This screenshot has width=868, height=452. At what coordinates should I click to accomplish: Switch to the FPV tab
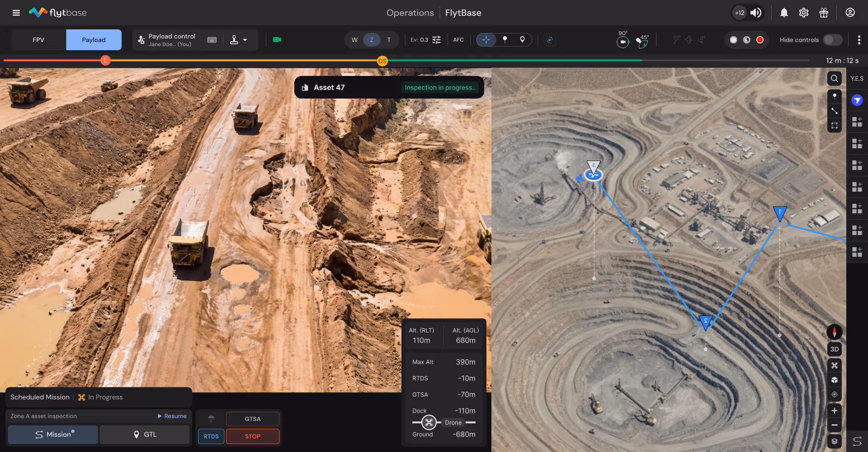(x=38, y=40)
